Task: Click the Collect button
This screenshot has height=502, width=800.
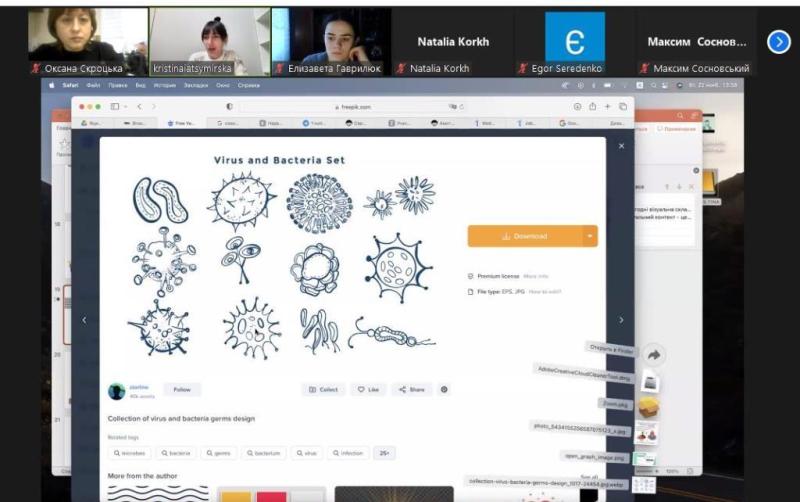Action: (x=323, y=390)
